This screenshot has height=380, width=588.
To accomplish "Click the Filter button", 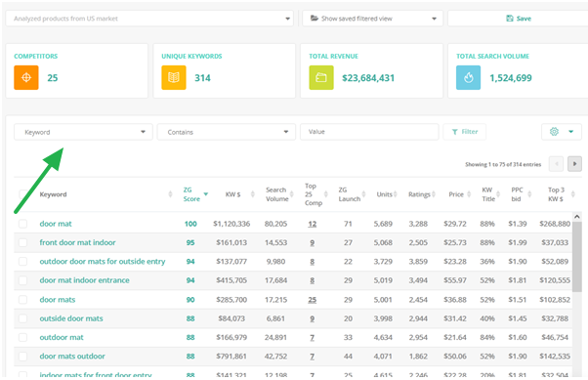I will (x=465, y=132).
